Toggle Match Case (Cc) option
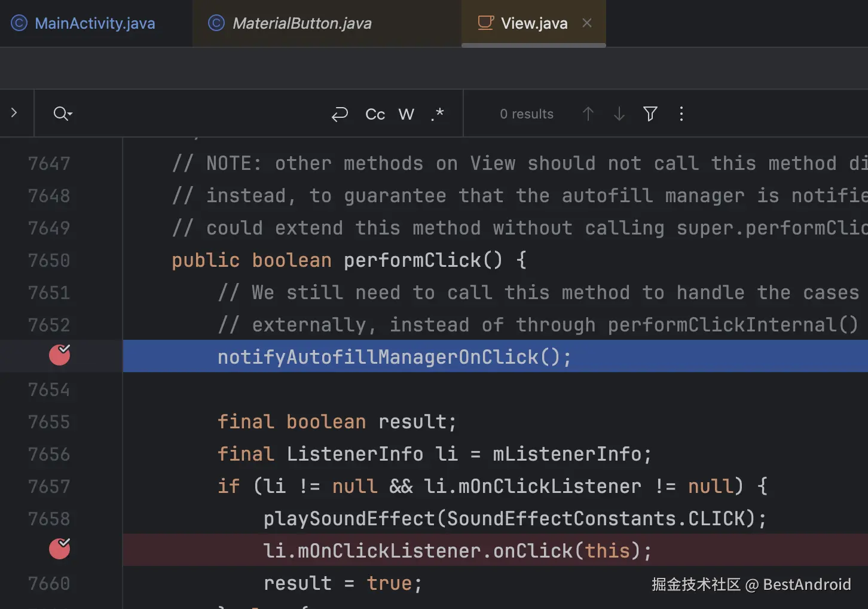868x609 pixels. point(375,114)
